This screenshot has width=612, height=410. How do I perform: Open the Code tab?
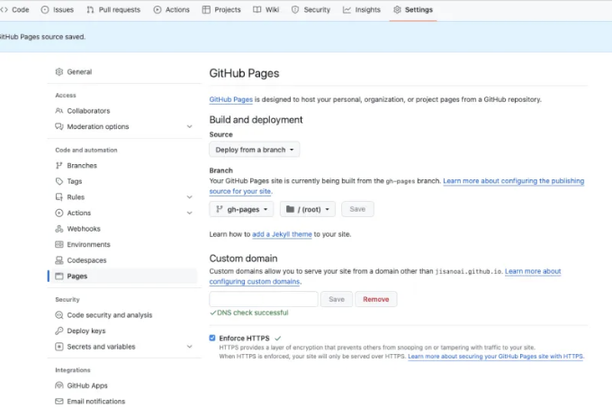(15, 10)
